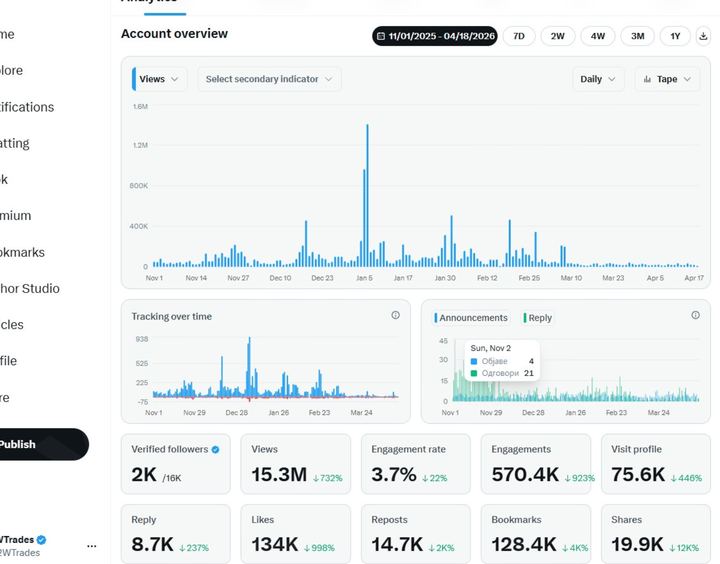Select the Likes 134K metric card
Screen dimensions: 720x564
pos(296,534)
